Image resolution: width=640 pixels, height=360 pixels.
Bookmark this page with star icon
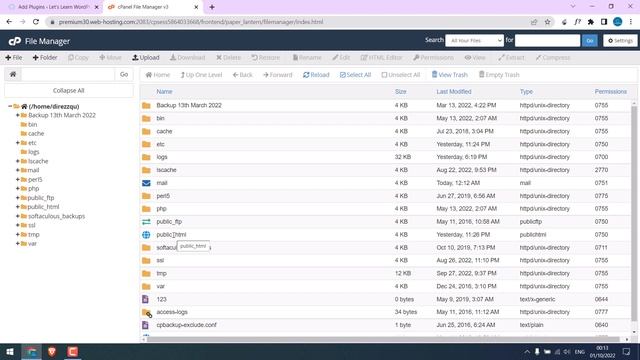click(x=547, y=22)
